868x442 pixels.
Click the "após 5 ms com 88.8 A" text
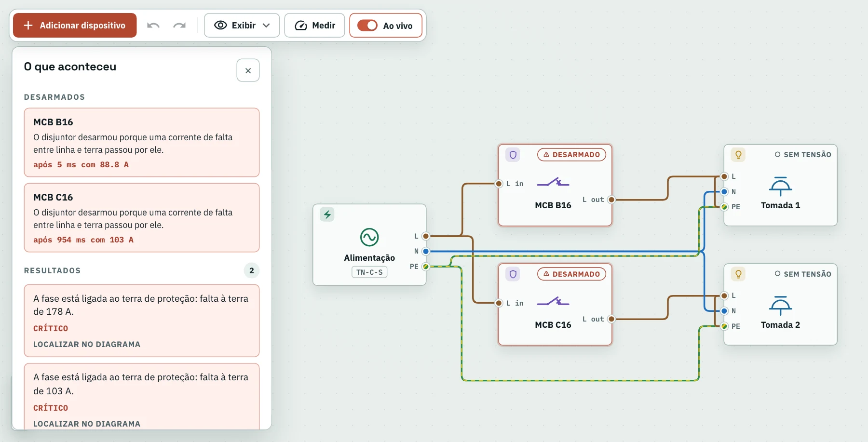pyautogui.click(x=81, y=165)
